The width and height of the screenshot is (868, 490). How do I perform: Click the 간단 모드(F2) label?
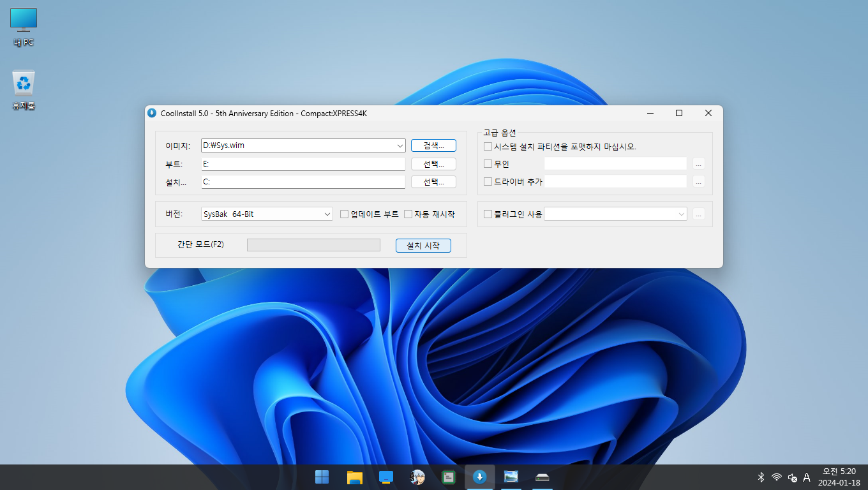200,244
